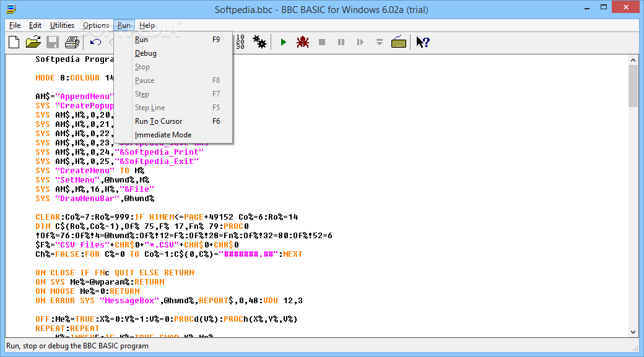Pause program with pause icon
Image resolution: width=644 pixels, height=357 pixels.
[x=341, y=42]
